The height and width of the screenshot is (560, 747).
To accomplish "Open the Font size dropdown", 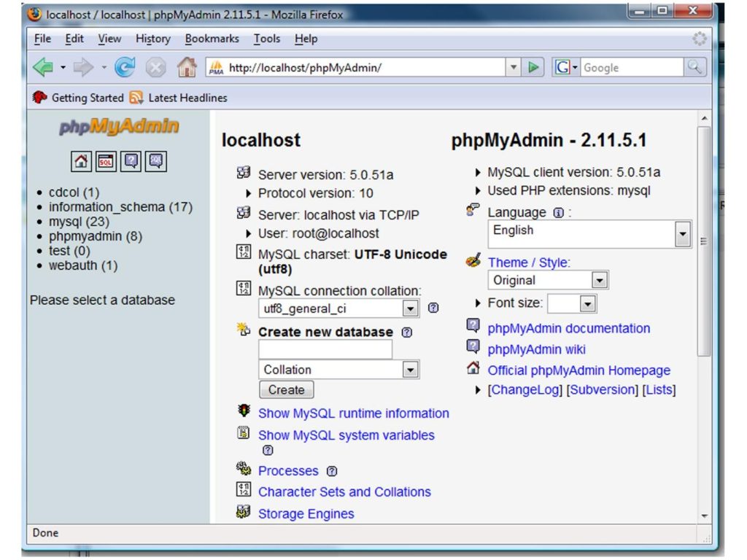I will (572, 303).
